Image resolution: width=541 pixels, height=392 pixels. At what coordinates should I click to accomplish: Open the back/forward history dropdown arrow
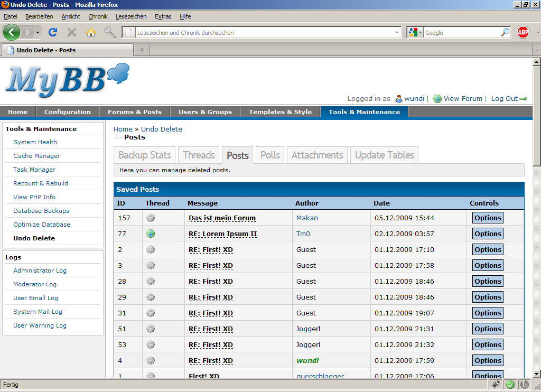[38, 33]
